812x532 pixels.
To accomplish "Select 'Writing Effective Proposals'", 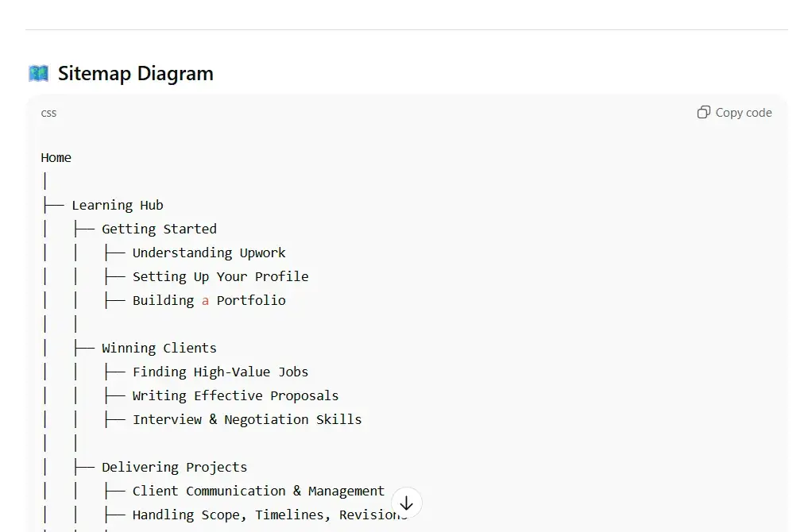I will click(x=235, y=395).
